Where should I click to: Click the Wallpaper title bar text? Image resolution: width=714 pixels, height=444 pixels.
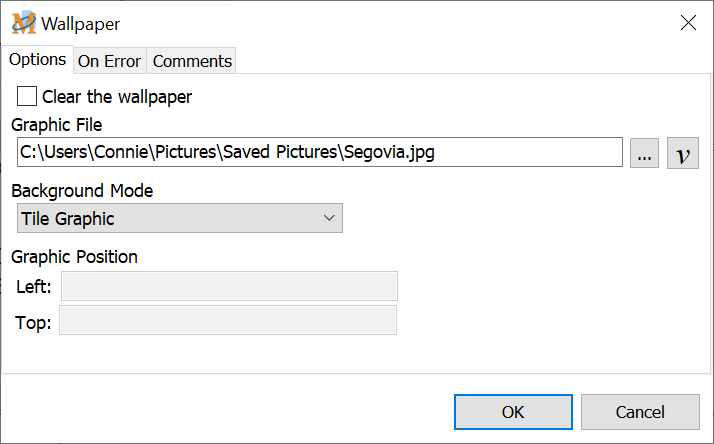pos(81,23)
